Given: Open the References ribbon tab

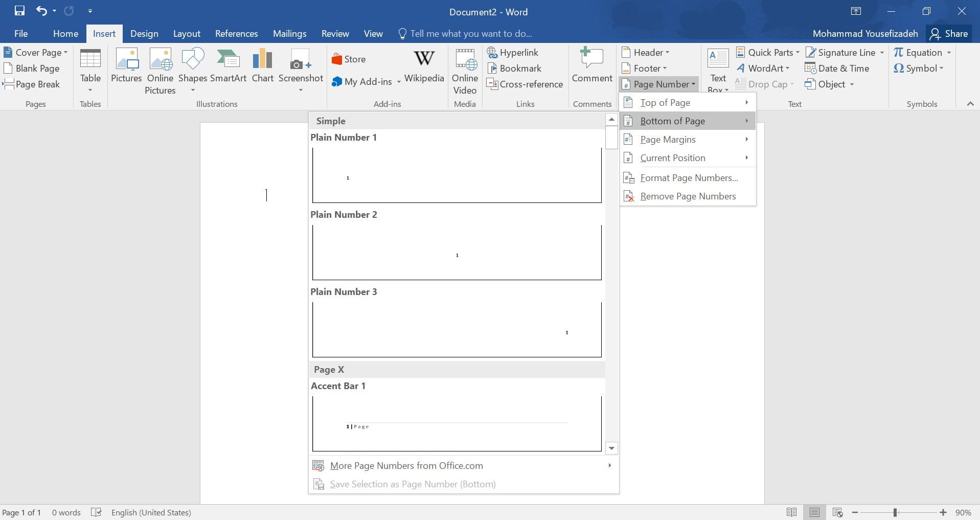Looking at the screenshot, I should coord(236,34).
